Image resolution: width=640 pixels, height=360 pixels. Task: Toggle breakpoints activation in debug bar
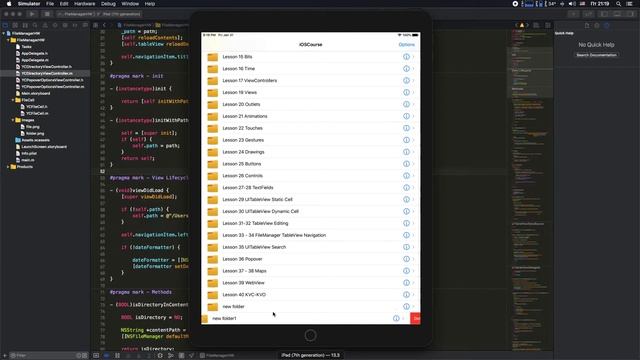point(106,356)
